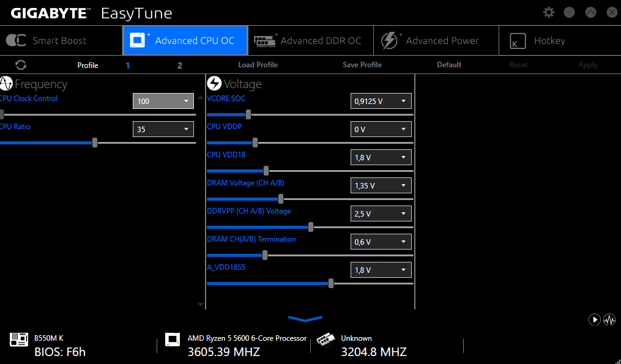Click Save Profile

click(x=362, y=65)
